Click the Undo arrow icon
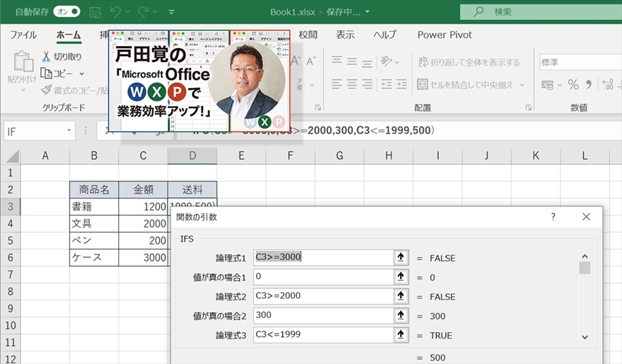This screenshot has height=364, width=622. pos(116,11)
